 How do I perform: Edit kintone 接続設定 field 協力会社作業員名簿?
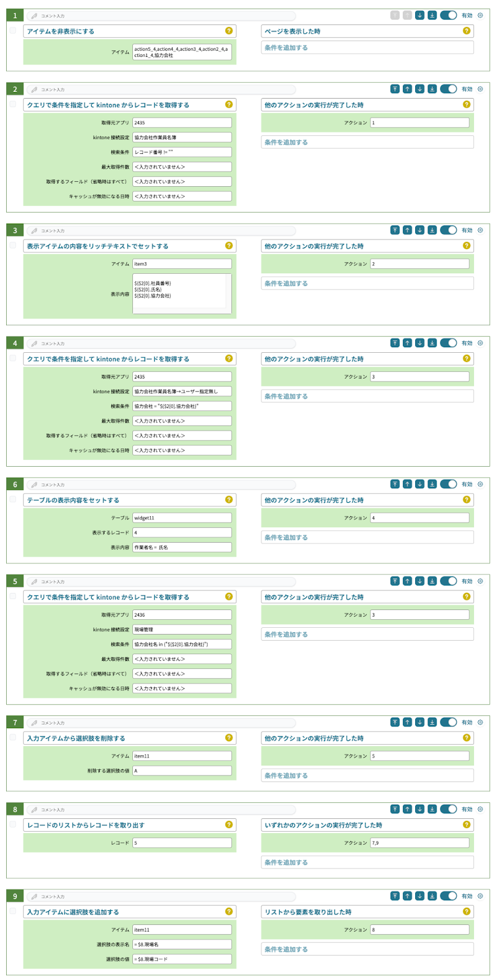(182, 137)
